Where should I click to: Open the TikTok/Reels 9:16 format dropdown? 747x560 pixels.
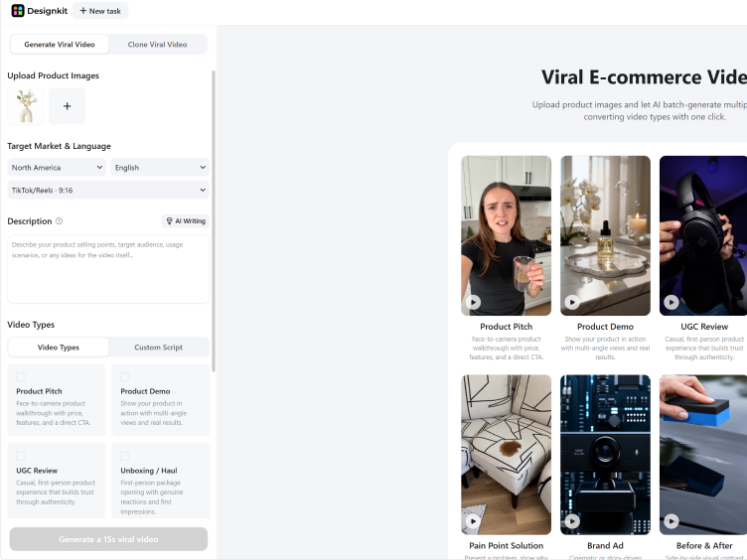108,190
